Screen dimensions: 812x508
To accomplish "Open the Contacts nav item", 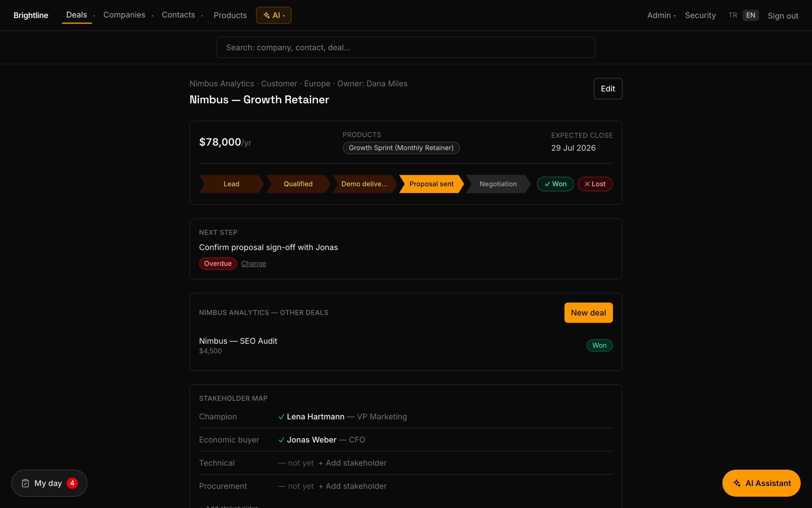I will (178, 15).
